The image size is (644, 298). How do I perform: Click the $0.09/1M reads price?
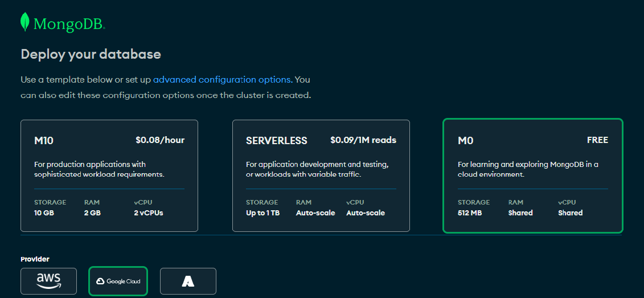pyautogui.click(x=363, y=140)
